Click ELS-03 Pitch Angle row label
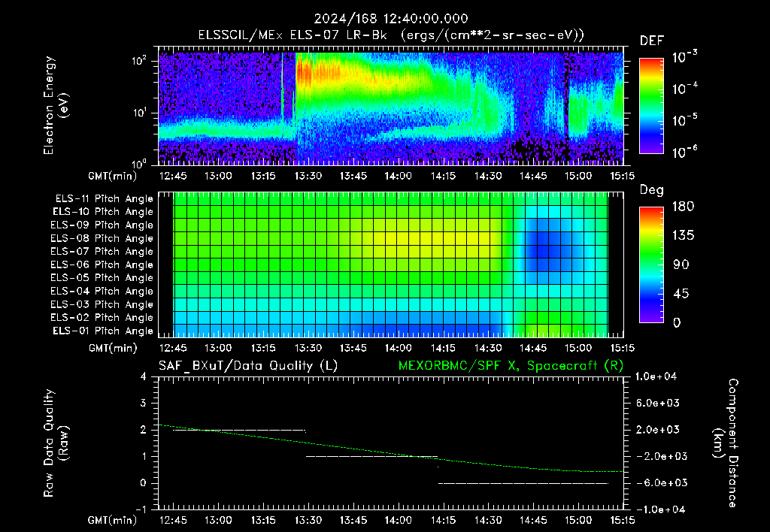Screen dimensions: 770x532 click(102, 305)
